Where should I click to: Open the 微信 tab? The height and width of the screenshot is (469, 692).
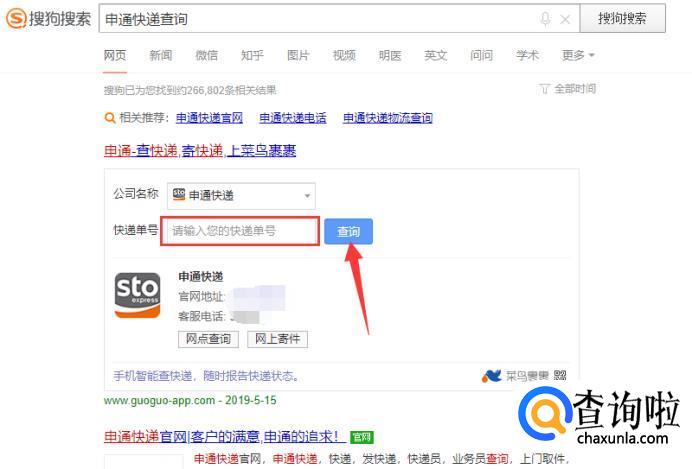pyautogui.click(x=207, y=56)
